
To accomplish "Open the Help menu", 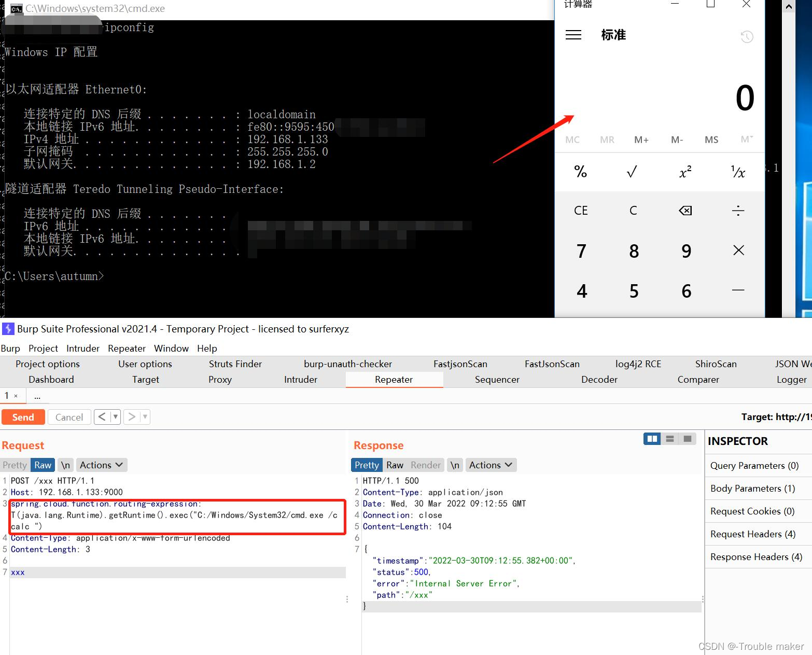I will coord(207,349).
